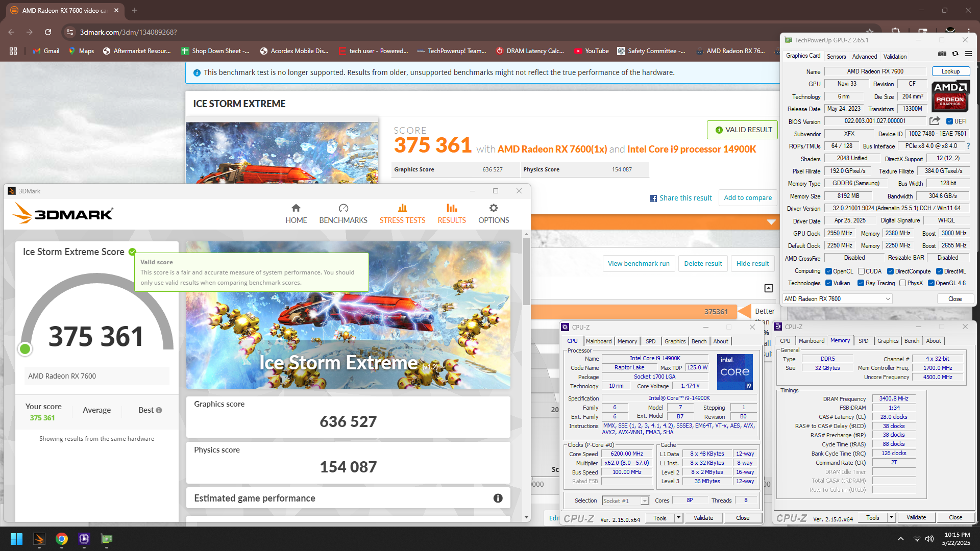Click the expand box icon below Hide result
Image resolution: width=980 pixels, height=551 pixels.
tap(769, 288)
